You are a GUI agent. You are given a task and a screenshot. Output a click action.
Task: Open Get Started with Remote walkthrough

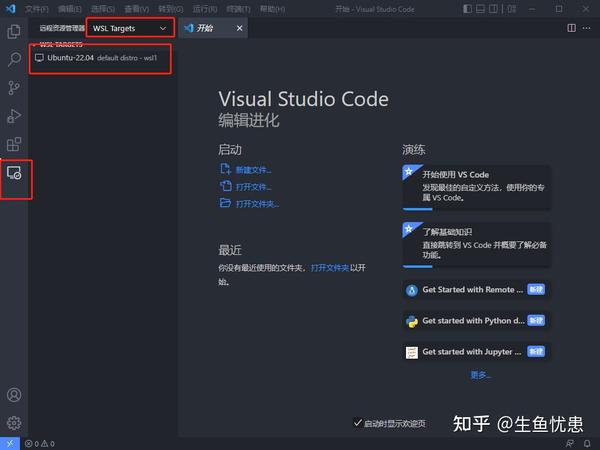coord(477,290)
